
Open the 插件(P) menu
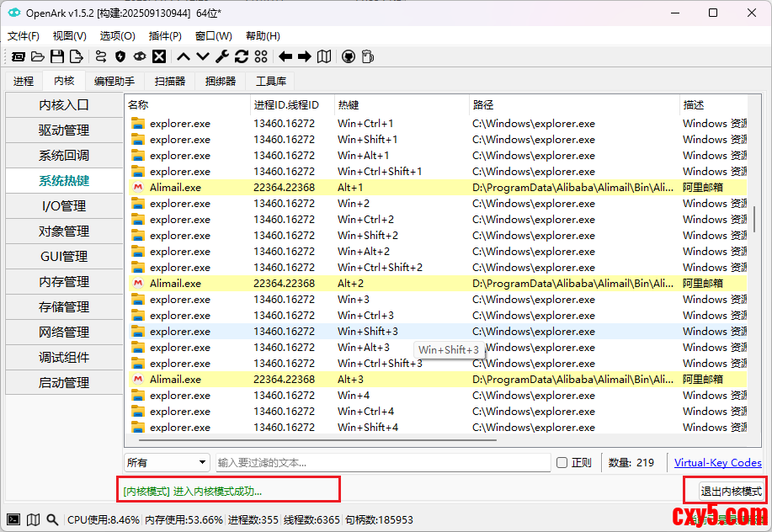(x=165, y=36)
